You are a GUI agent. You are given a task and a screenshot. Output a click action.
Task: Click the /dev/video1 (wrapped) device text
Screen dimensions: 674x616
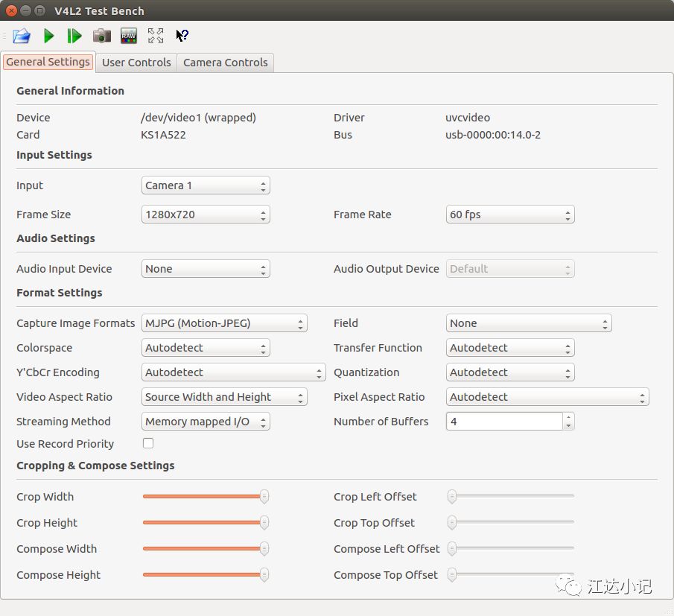pyautogui.click(x=198, y=118)
